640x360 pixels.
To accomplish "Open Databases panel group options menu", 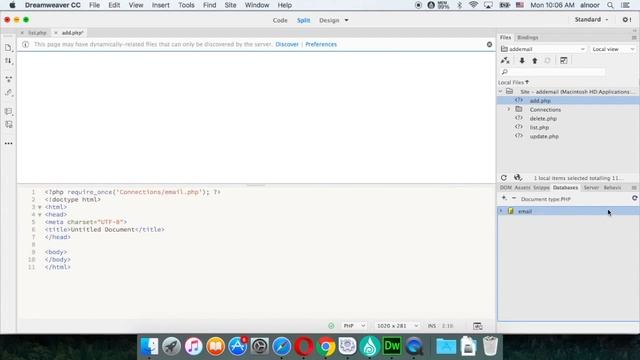I will pyautogui.click(x=634, y=188).
